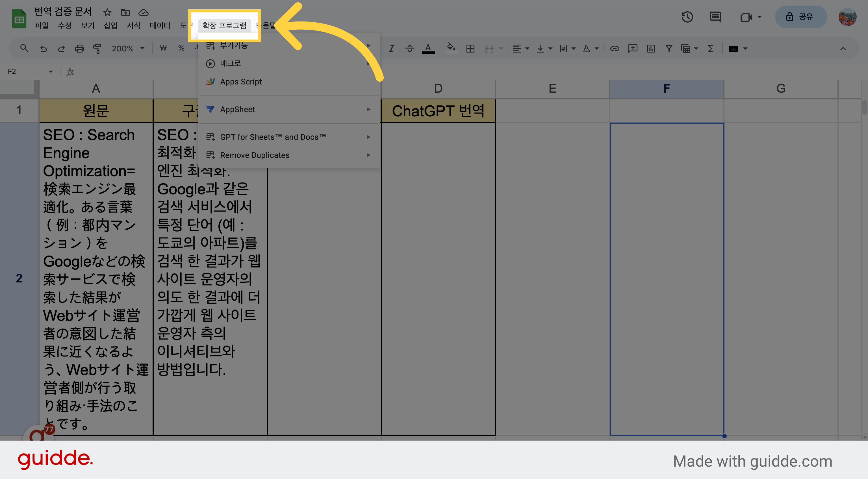The height and width of the screenshot is (479, 868).
Task: Open the borders tool
Action: [x=470, y=49]
